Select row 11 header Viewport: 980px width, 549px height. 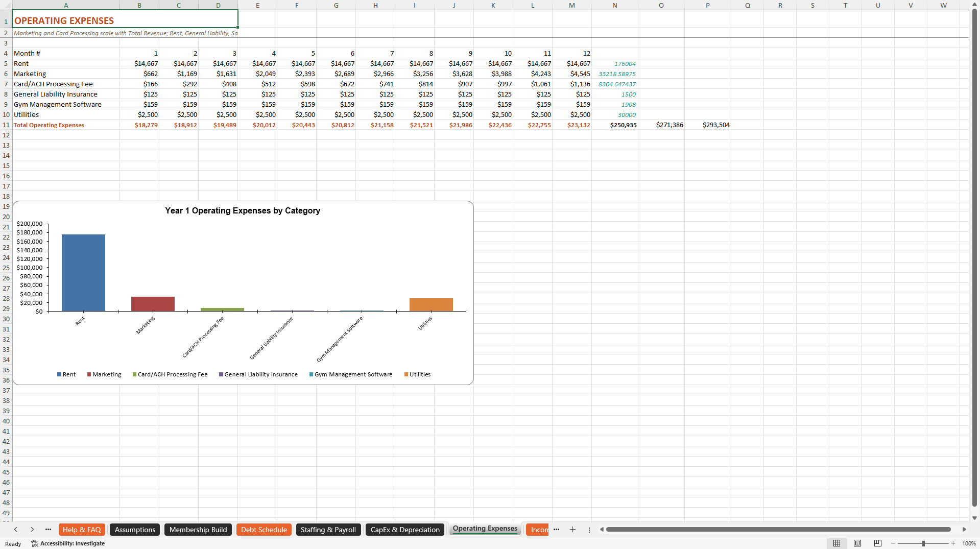6,125
